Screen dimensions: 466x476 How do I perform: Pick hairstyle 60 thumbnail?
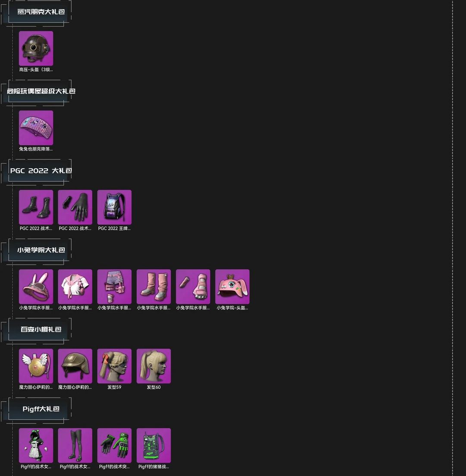pyautogui.click(x=154, y=366)
